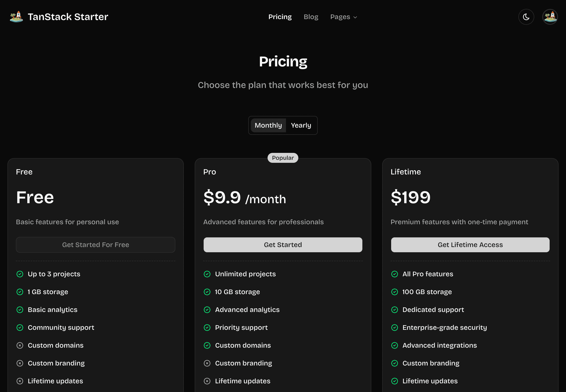Click Get Lifetime Access button
This screenshot has width=566, height=392.
(x=470, y=245)
